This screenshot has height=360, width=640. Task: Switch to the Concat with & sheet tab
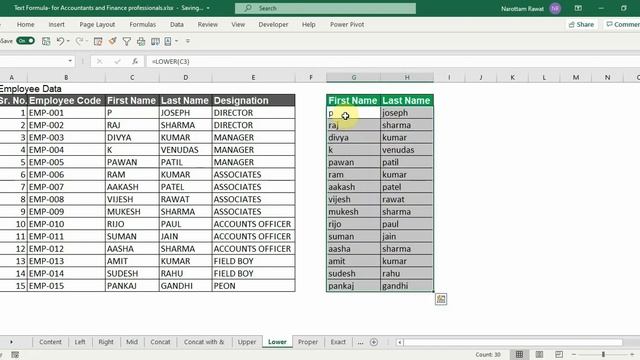coord(204,342)
